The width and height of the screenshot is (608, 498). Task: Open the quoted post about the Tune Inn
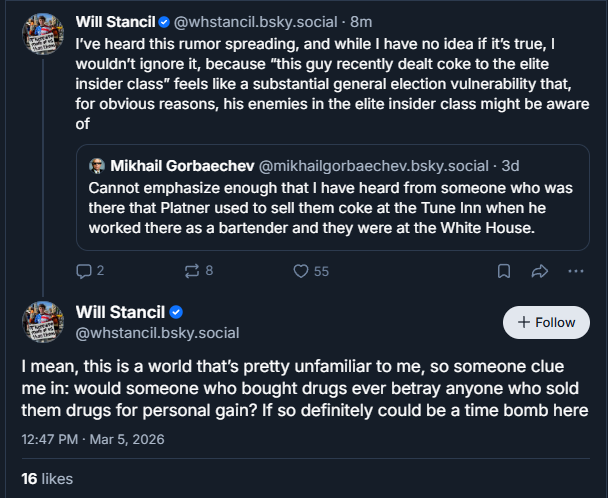[x=333, y=197]
